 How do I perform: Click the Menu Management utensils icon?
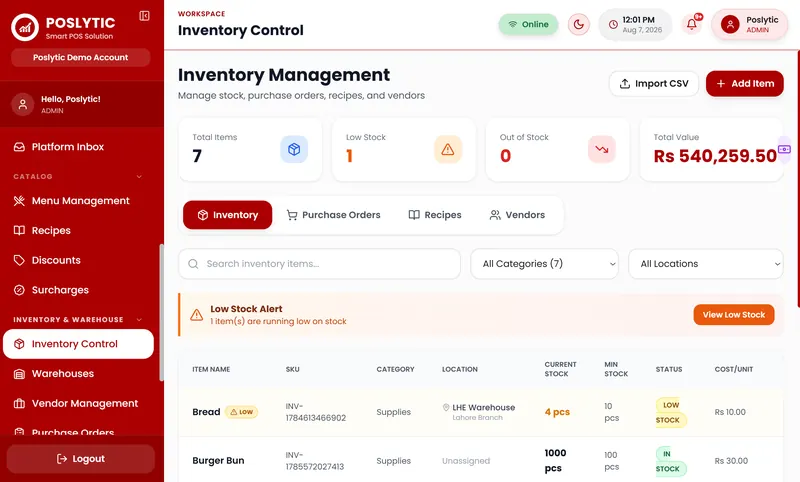tap(19, 201)
